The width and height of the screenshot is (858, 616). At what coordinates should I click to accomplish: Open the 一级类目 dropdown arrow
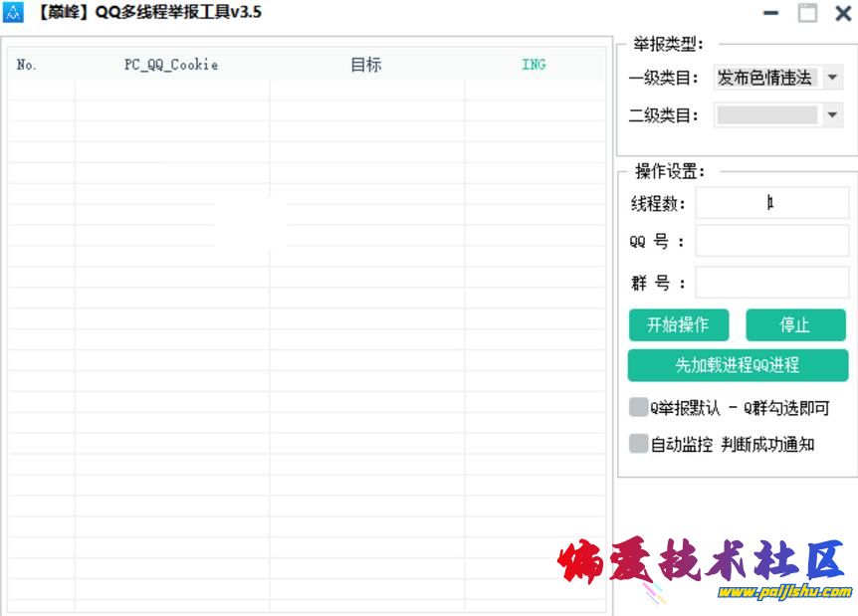point(832,77)
